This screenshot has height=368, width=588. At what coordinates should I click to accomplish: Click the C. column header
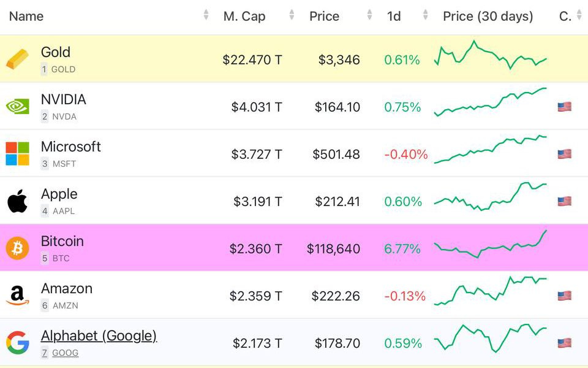(x=565, y=16)
